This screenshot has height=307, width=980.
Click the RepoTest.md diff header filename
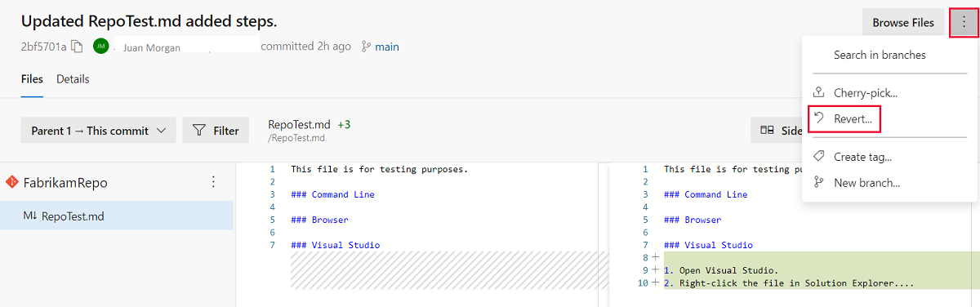[x=299, y=124]
